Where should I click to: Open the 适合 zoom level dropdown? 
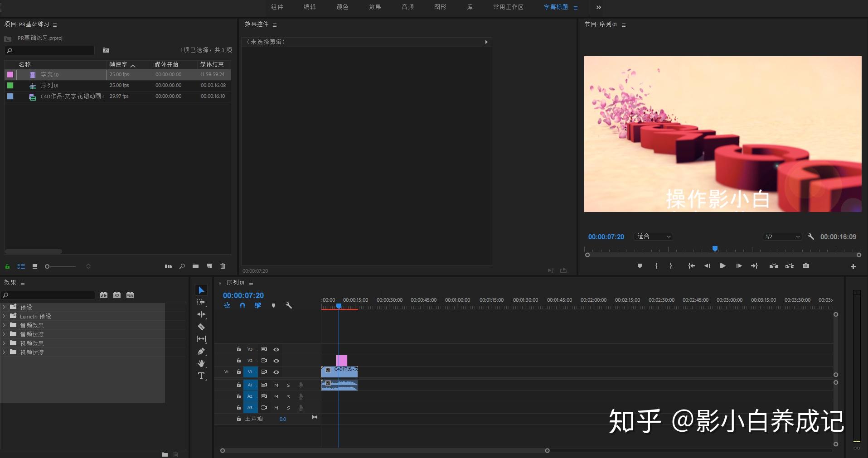[x=653, y=236]
